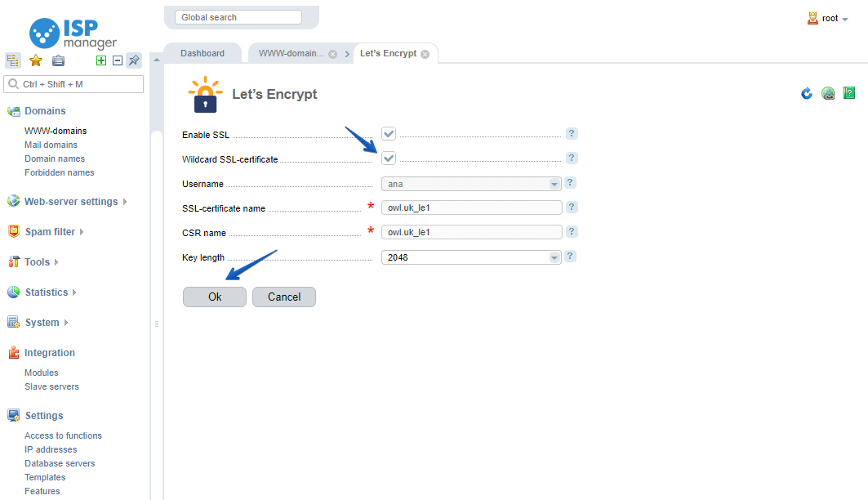868x500 pixels.
Task: Show help for SSL-certificate name
Action: [572, 207]
